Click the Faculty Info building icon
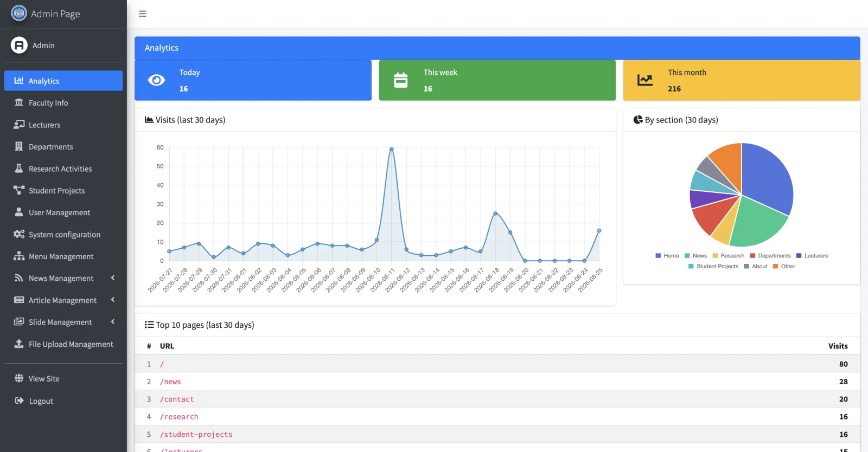This screenshot has width=868, height=452. point(19,102)
